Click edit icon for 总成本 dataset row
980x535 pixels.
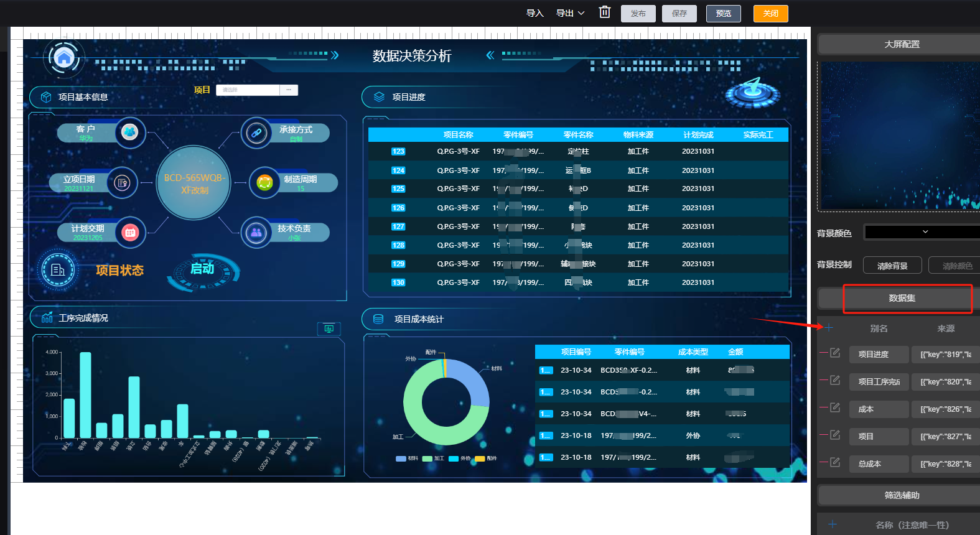[835, 463]
